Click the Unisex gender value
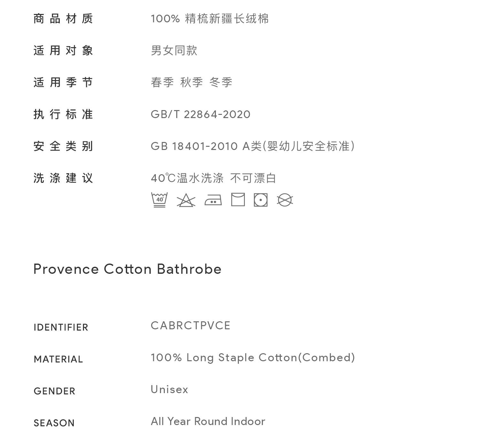479x448 pixels. pos(169,389)
